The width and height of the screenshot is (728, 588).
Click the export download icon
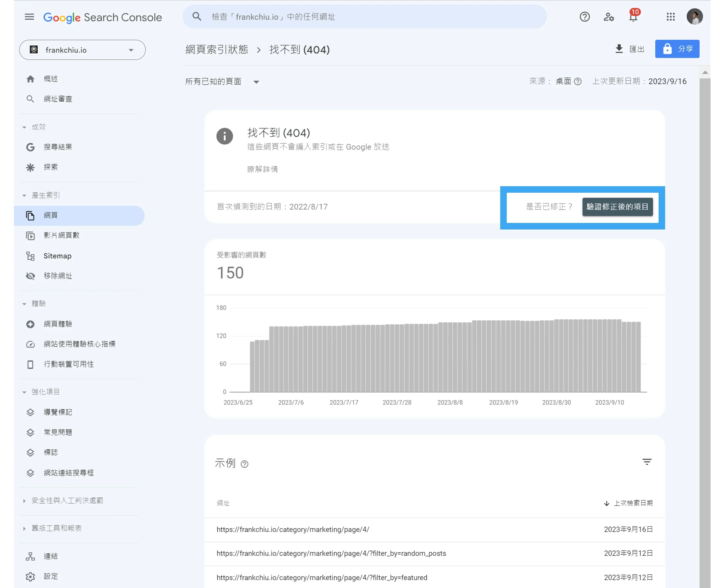[619, 49]
